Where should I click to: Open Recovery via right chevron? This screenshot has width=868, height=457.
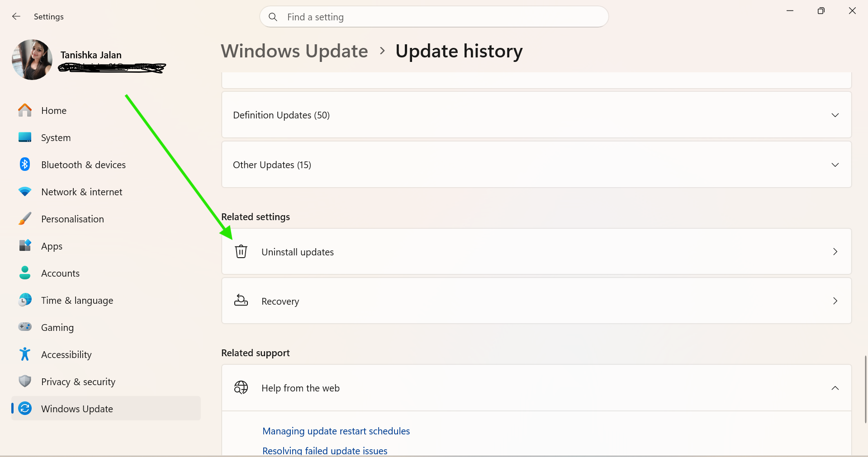tap(835, 301)
